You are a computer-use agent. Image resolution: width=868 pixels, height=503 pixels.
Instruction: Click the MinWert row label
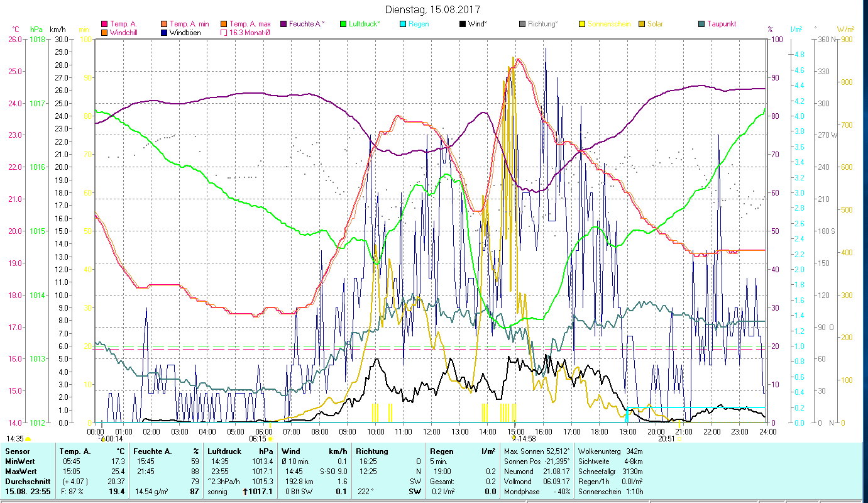tap(20, 462)
